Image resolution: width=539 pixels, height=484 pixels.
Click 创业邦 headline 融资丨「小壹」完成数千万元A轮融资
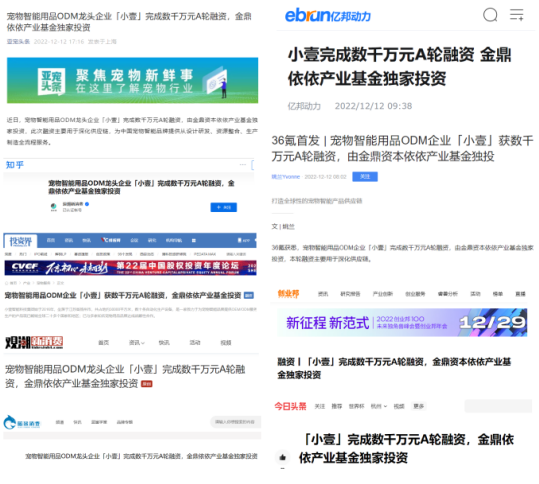click(x=394, y=368)
